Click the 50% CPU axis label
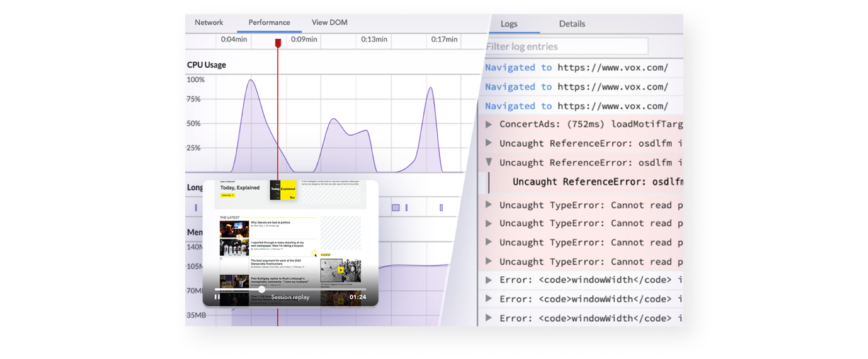Screen dimensions: 868x359 pyautogui.click(x=194, y=123)
